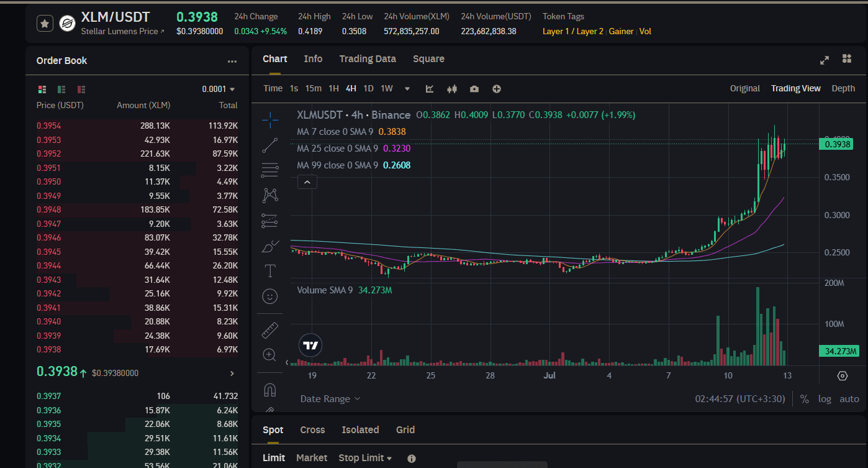Open the Stellar Lumens Price link
This screenshot has width=868, height=468.
(x=123, y=31)
